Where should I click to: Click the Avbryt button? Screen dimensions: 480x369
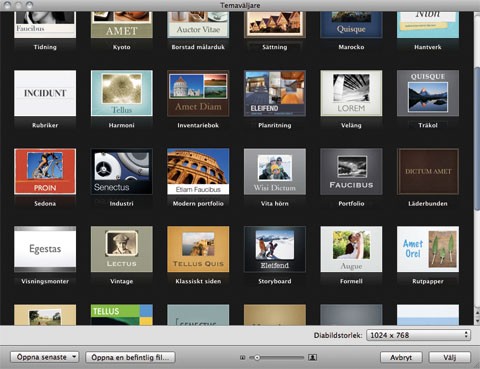click(x=401, y=357)
